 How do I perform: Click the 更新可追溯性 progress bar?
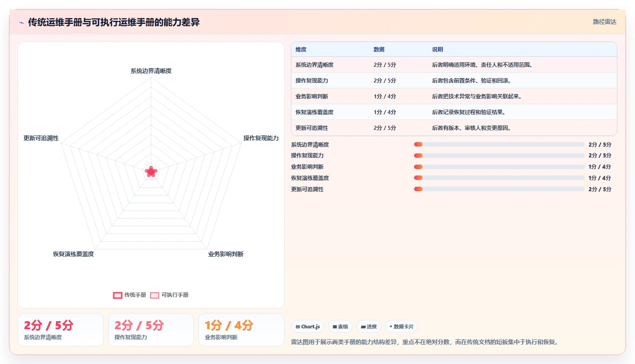(x=499, y=189)
